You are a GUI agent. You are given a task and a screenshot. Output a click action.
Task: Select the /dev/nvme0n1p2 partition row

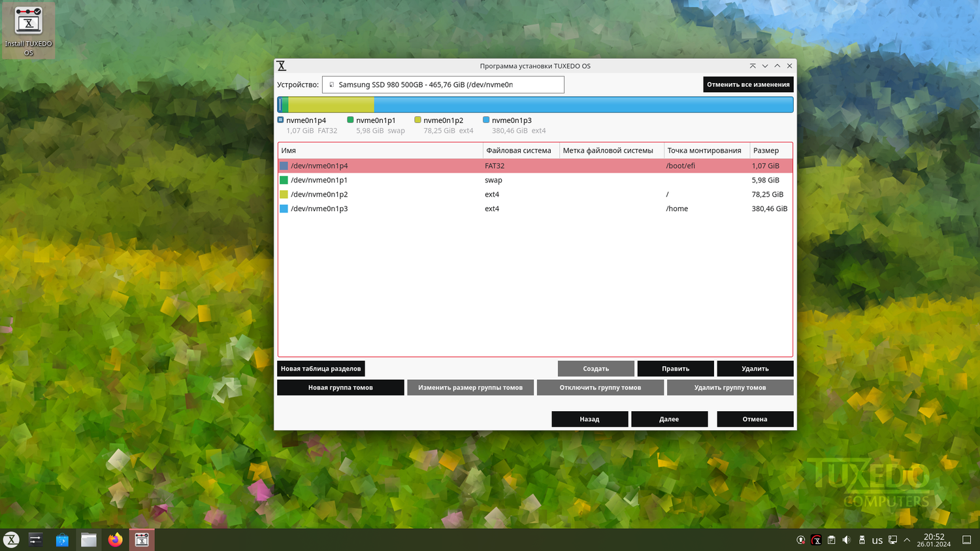click(535, 195)
